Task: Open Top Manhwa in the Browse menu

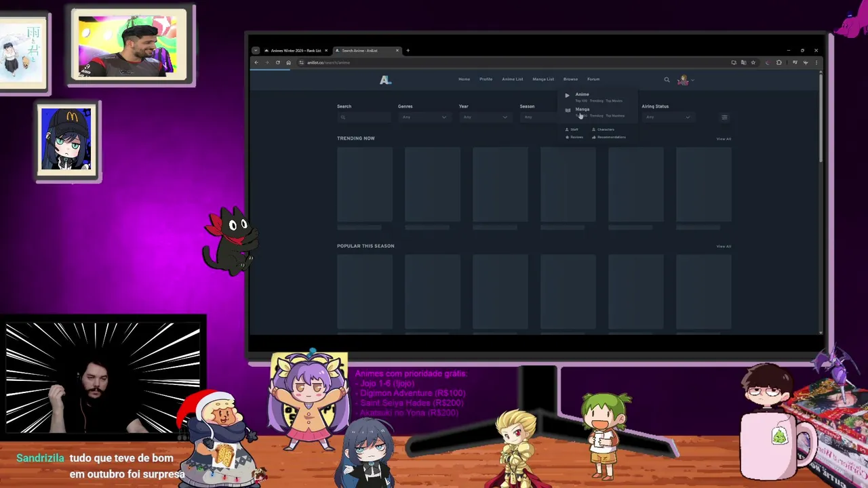Action: pyautogui.click(x=615, y=116)
